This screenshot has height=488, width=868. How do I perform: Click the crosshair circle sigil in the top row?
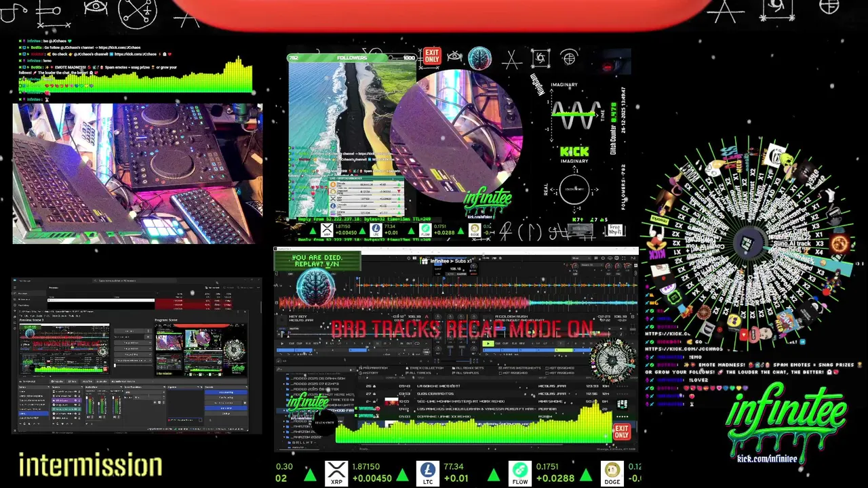(569, 58)
